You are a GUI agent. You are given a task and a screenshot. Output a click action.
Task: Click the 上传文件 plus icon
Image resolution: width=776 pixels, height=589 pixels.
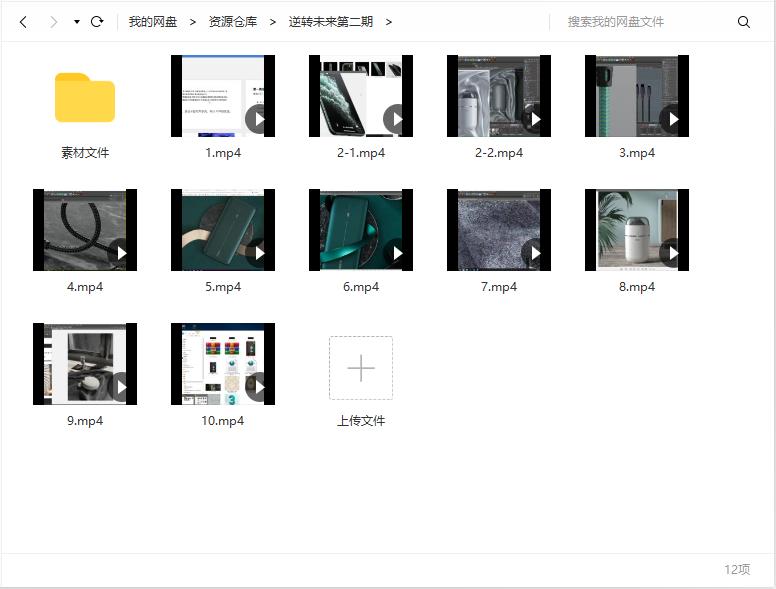pyautogui.click(x=361, y=368)
